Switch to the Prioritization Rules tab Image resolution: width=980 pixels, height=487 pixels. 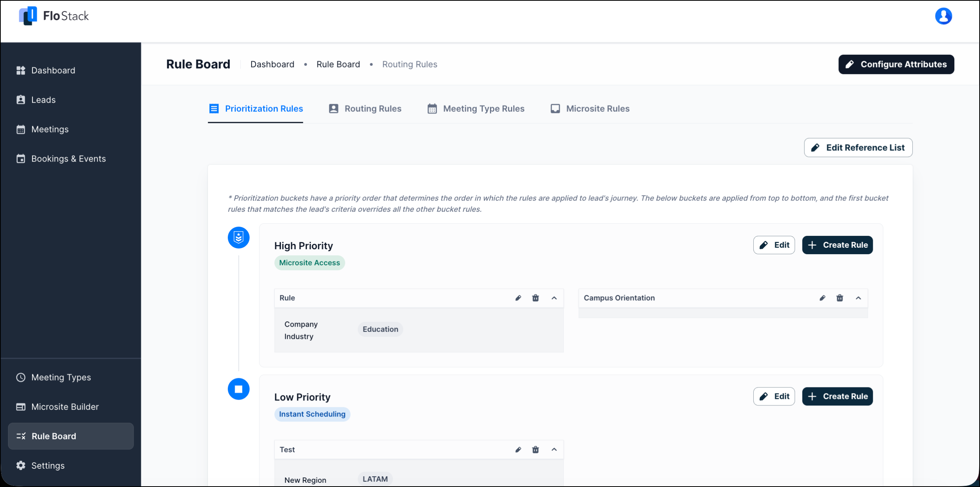point(255,109)
